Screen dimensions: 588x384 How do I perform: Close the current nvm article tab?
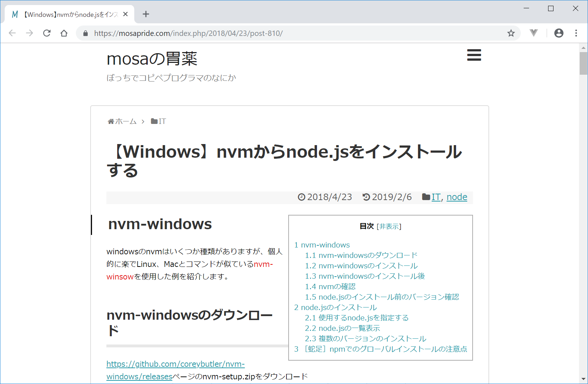(x=125, y=14)
